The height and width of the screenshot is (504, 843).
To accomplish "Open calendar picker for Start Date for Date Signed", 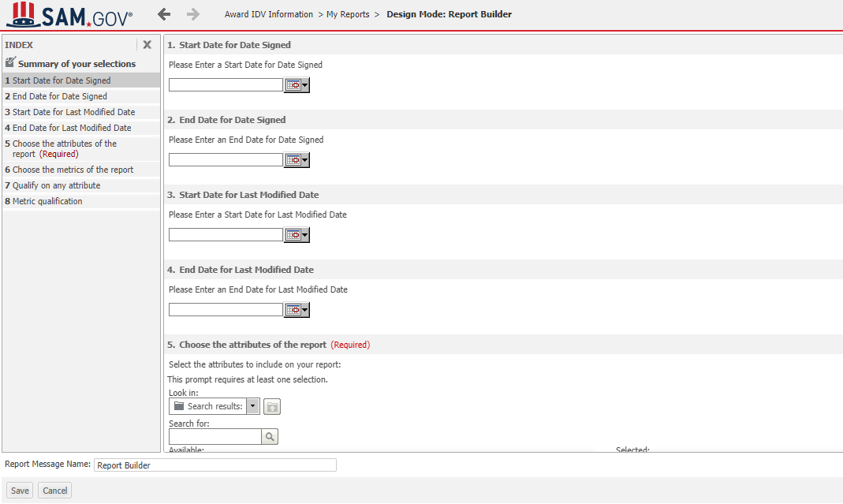I will coord(292,85).
